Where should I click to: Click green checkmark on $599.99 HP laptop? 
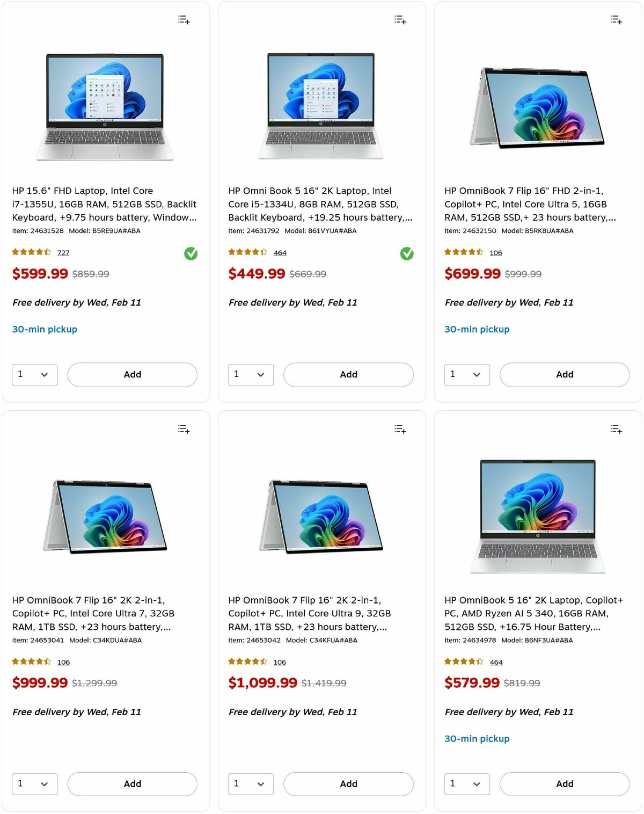pyautogui.click(x=191, y=253)
